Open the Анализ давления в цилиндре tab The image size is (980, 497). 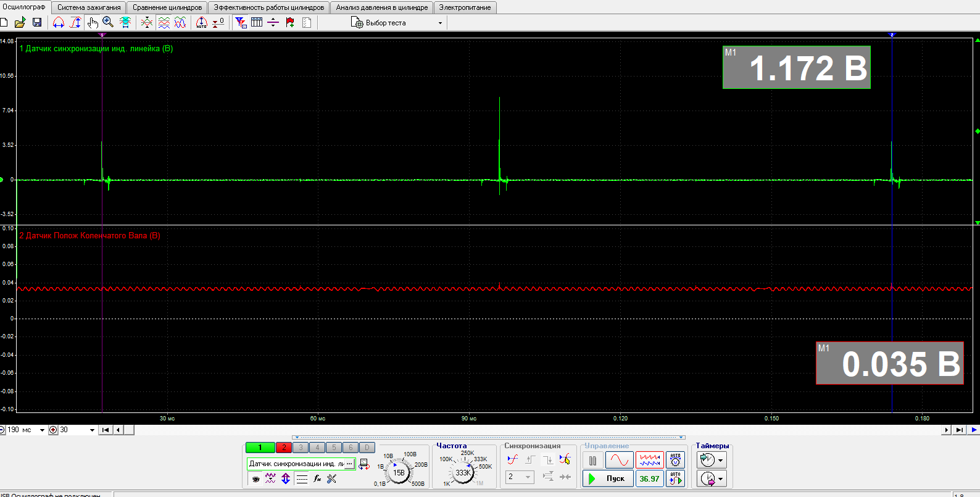pos(382,7)
